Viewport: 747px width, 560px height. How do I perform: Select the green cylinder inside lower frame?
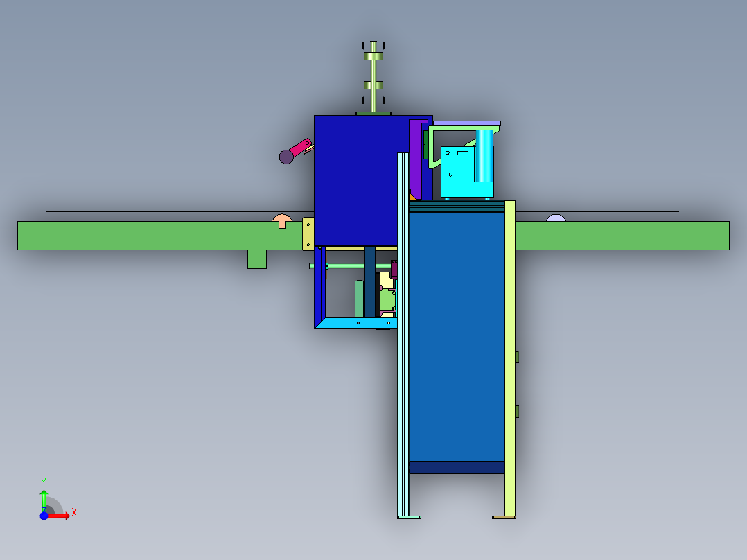(359, 299)
